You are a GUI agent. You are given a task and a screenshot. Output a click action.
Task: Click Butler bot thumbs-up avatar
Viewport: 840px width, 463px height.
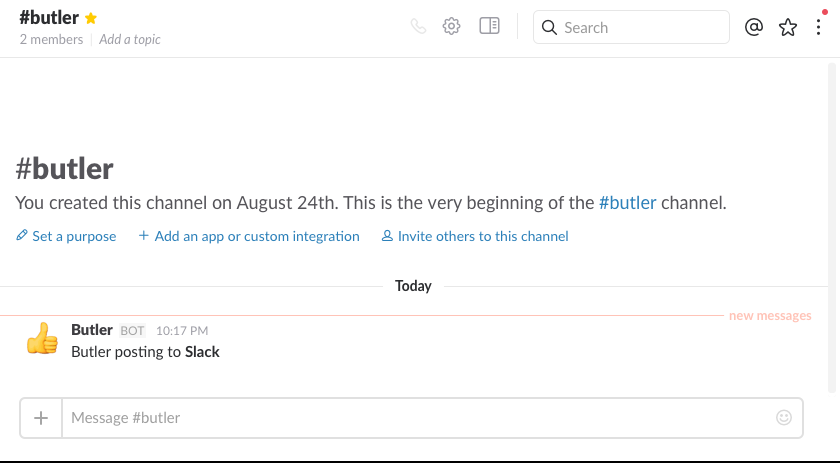[x=42, y=338]
